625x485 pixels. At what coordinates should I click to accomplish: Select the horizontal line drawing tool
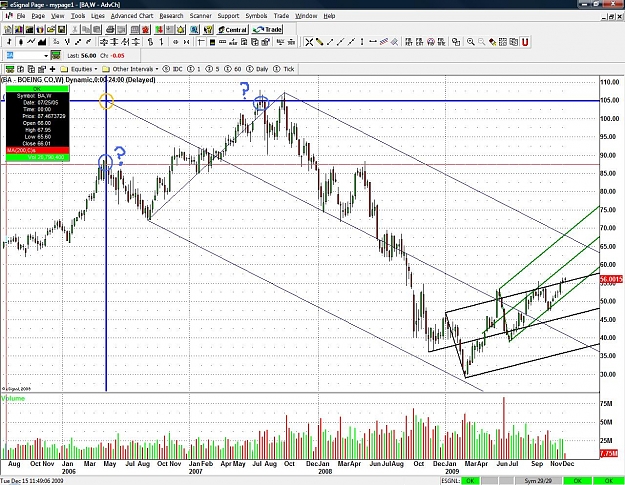point(373,42)
